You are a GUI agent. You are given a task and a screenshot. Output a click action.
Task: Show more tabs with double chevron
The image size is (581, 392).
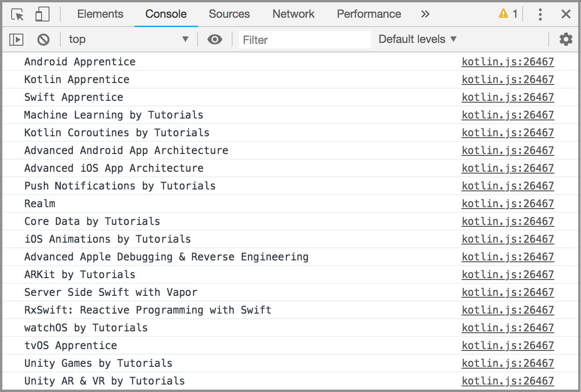[x=425, y=14]
